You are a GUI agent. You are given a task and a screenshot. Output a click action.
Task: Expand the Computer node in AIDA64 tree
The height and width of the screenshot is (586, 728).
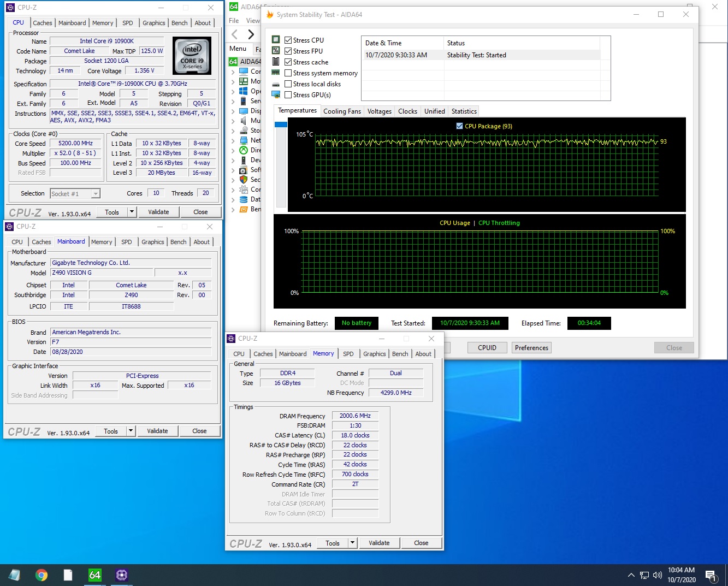click(x=233, y=72)
